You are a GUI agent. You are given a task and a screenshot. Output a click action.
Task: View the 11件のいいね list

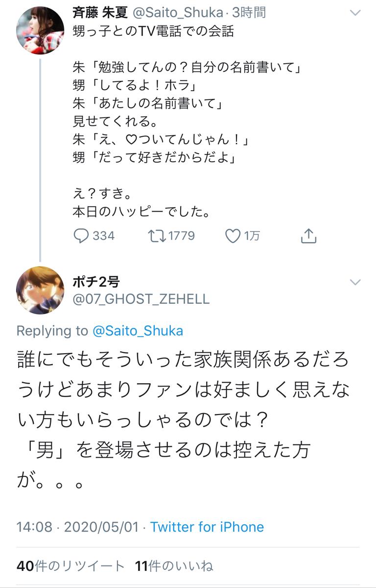click(174, 566)
